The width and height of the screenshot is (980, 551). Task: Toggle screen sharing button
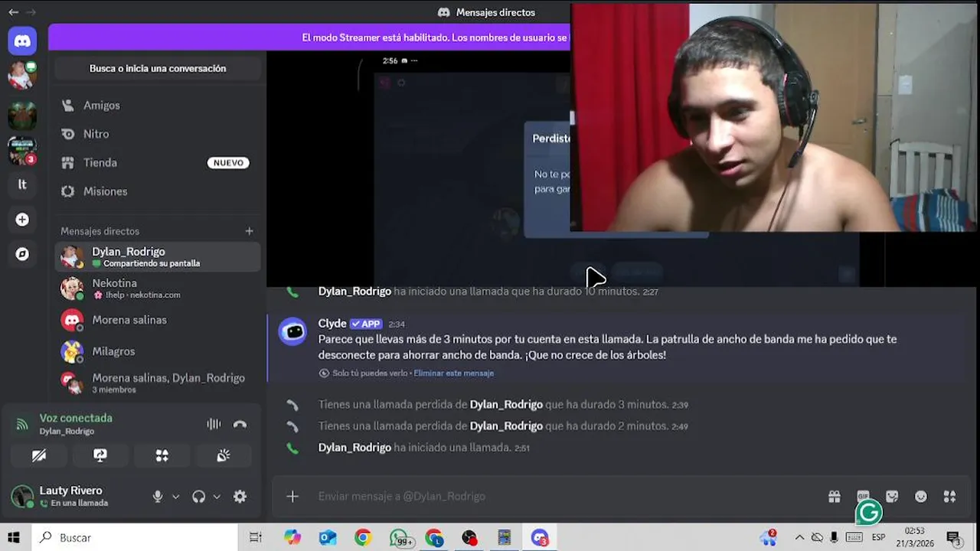[100, 455]
